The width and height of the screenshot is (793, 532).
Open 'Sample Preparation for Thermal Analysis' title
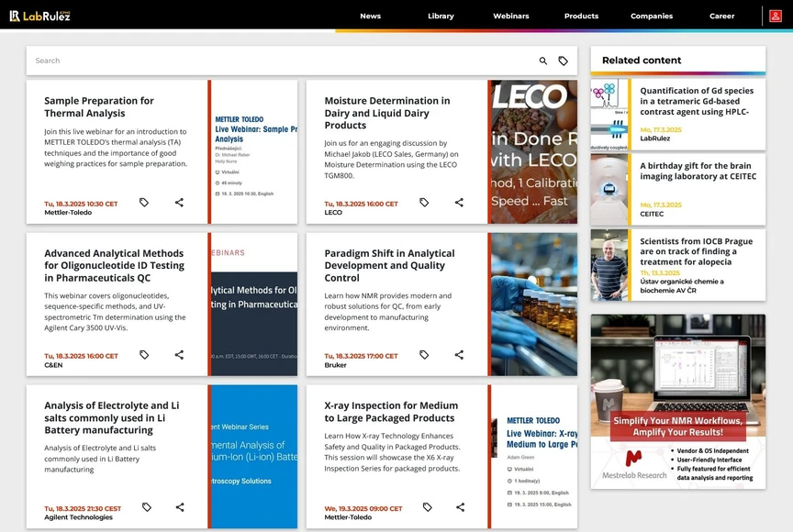tap(99, 107)
